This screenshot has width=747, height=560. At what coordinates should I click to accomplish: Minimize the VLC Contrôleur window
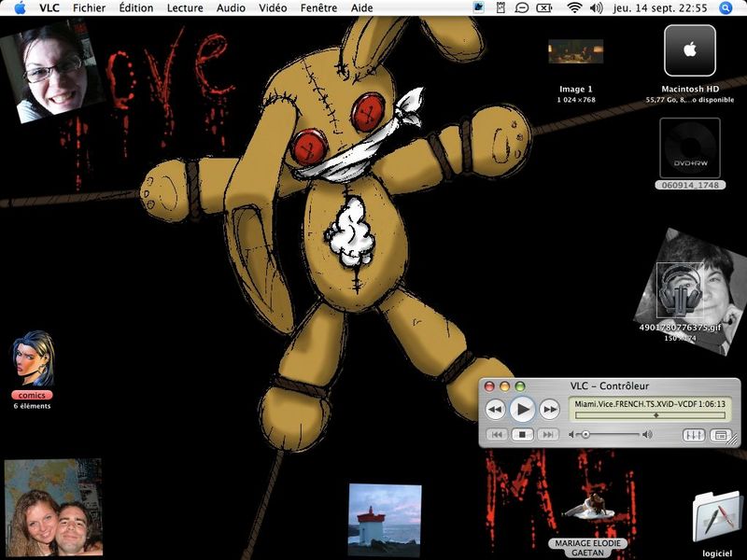[x=504, y=386]
